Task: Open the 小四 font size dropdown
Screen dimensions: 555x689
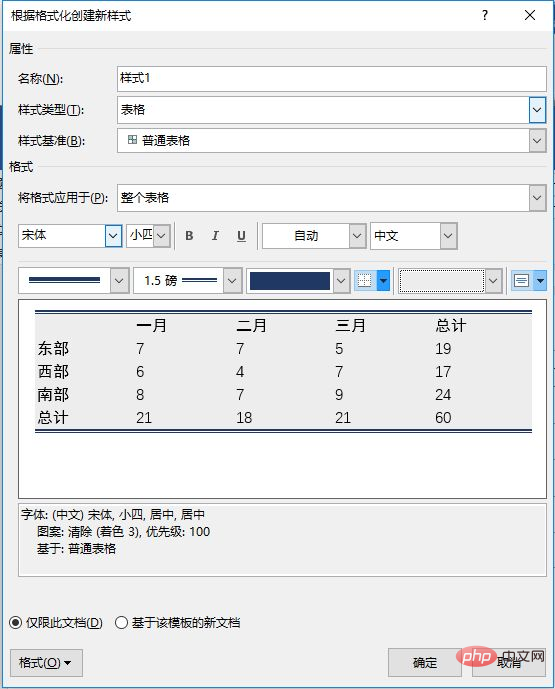Action: 161,236
